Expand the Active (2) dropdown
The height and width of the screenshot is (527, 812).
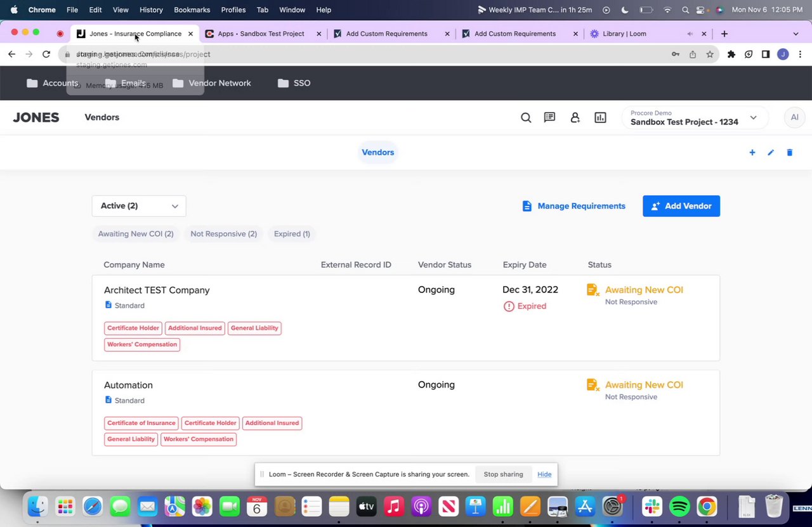139,206
